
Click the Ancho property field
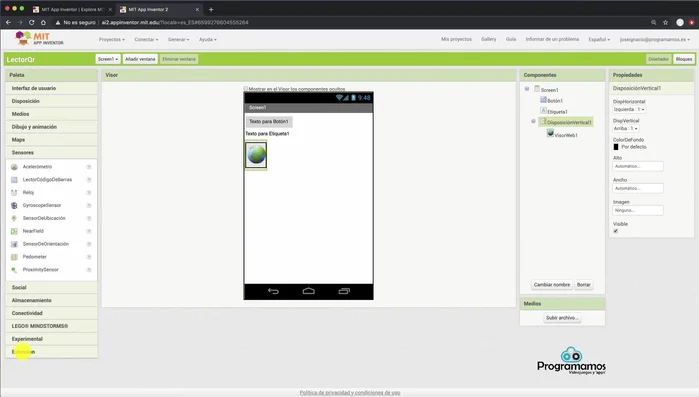(x=638, y=188)
